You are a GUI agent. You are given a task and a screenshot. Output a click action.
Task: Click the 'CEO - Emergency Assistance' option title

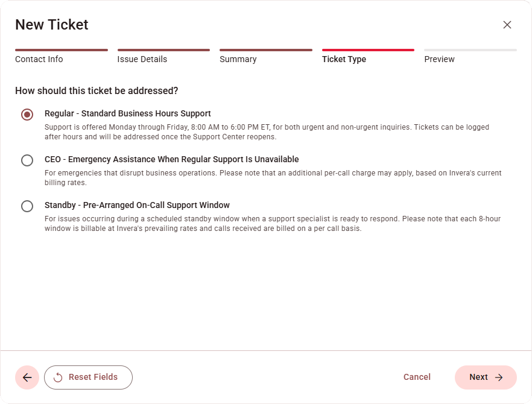point(172,159)
